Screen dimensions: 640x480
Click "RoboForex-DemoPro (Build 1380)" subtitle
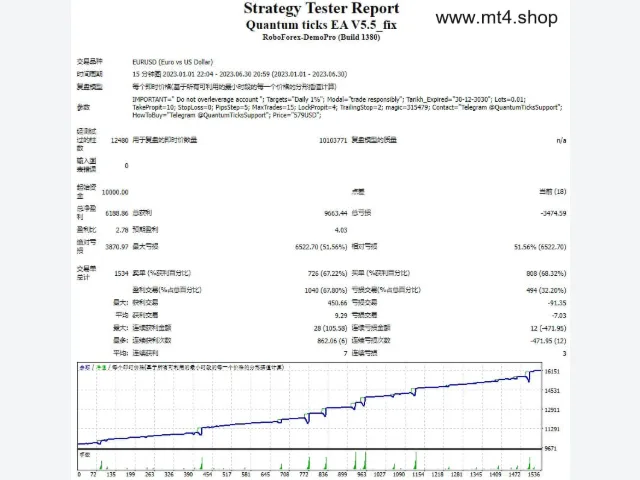pyautogui.click(x=321, y=37)
